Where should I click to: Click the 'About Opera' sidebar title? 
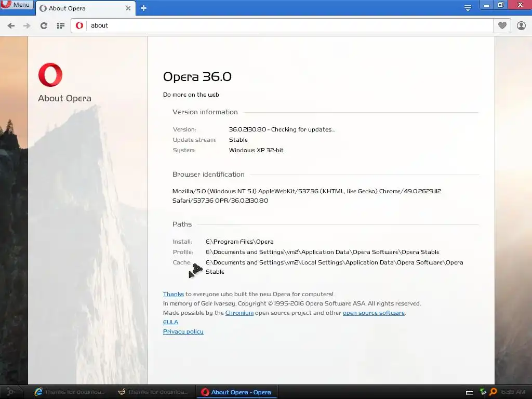tap(64, 98)
